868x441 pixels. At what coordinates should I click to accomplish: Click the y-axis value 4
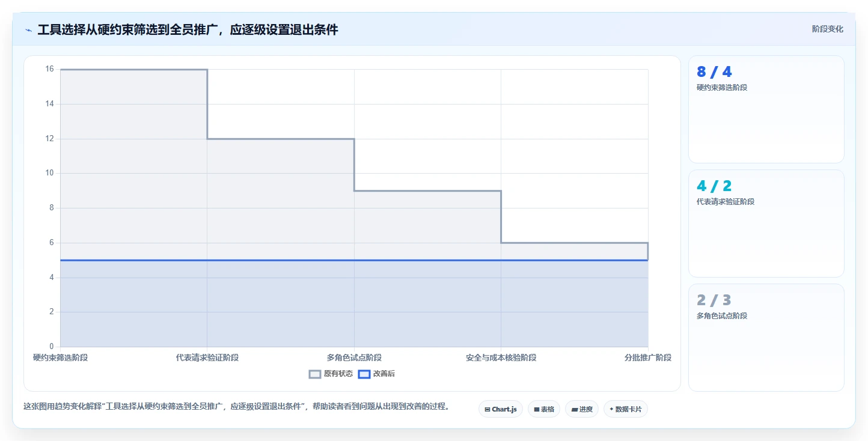(x=51, y=278)
